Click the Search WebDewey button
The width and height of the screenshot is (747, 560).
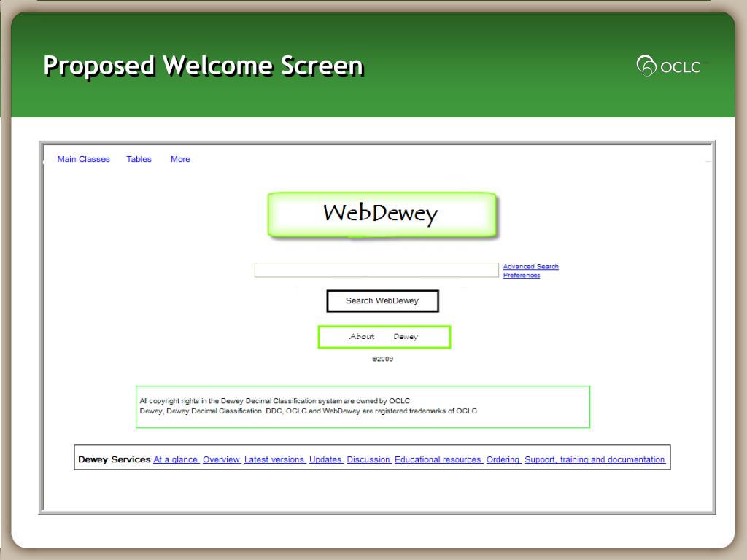pos(382,301)
